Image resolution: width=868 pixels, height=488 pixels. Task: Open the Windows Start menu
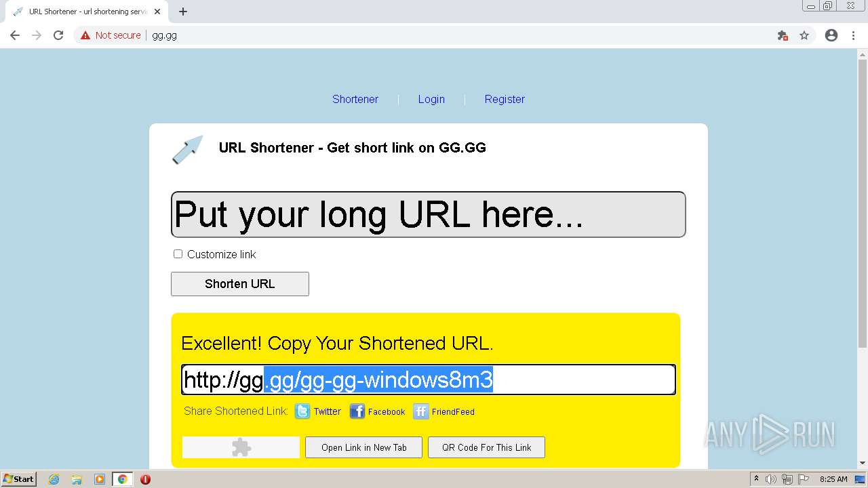pos(18,479)
